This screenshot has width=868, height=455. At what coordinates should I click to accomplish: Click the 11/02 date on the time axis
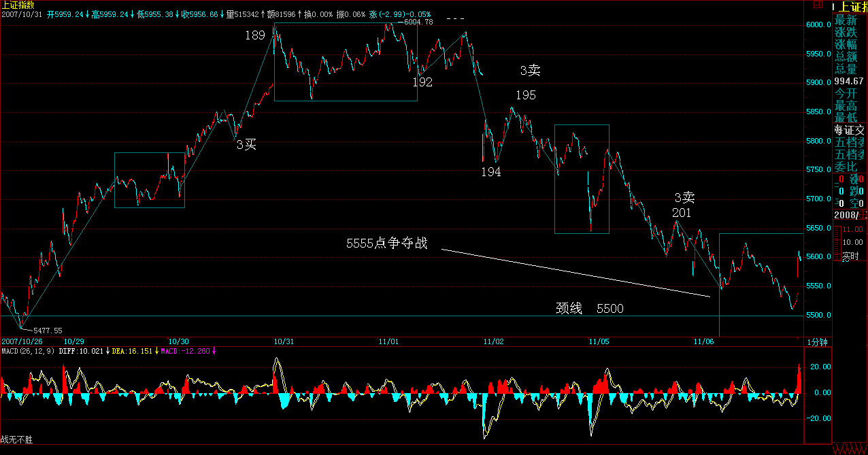coord(493,341)
